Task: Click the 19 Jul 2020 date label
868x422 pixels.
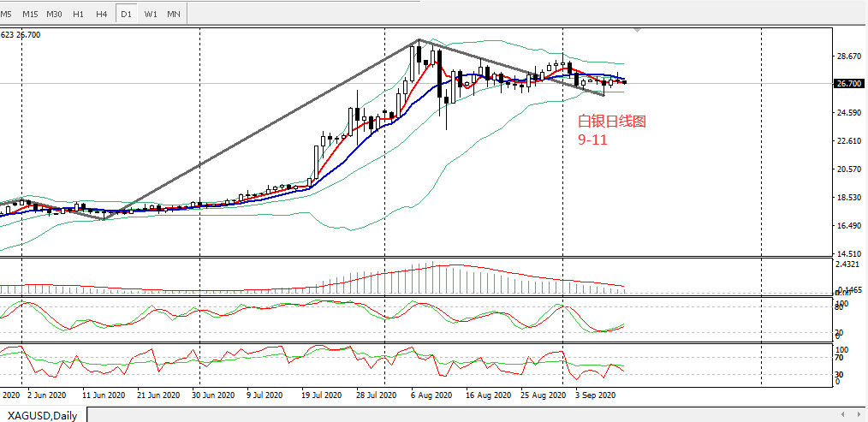Action: [324, 395]
